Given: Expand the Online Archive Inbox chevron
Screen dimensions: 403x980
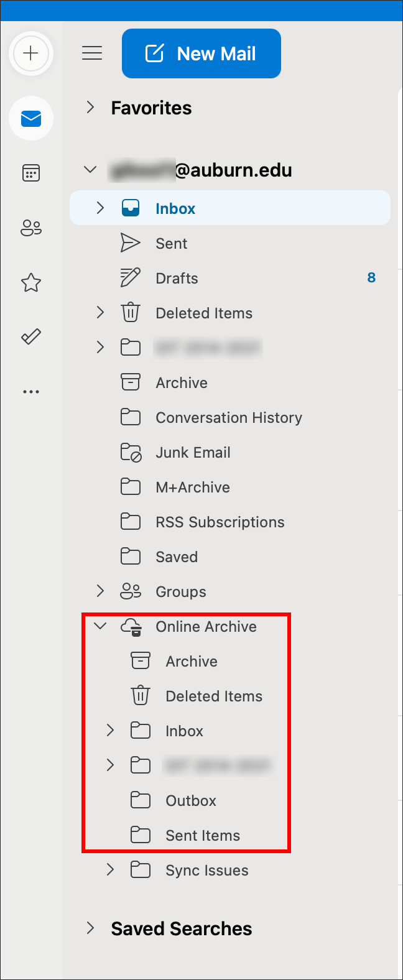Looking at the screenshot, I should pyautogui.click(x=110, y=731).
